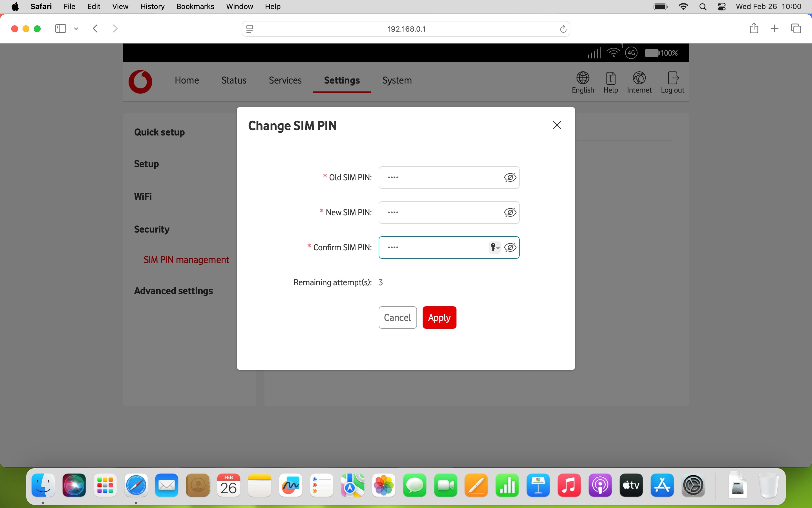Open password autofill key in Confirm field
The height and width of the screenshot is (508, 812).
[x=494, y=247]
